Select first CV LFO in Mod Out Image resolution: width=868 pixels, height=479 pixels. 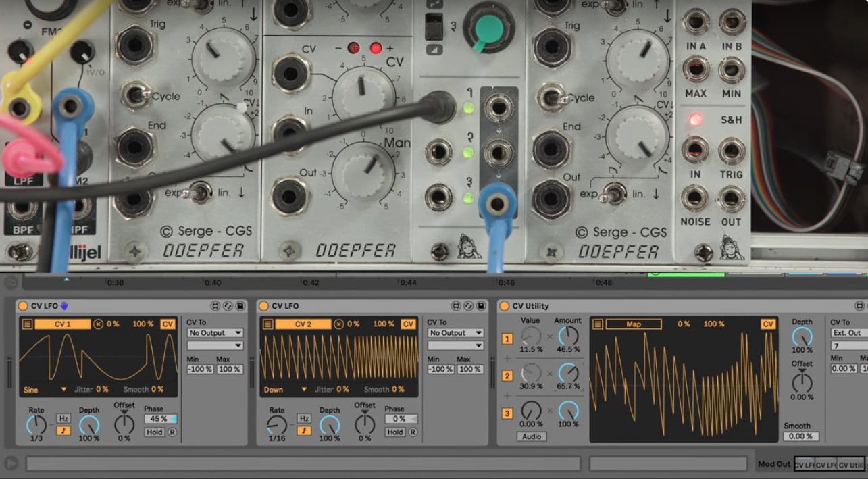804,465
